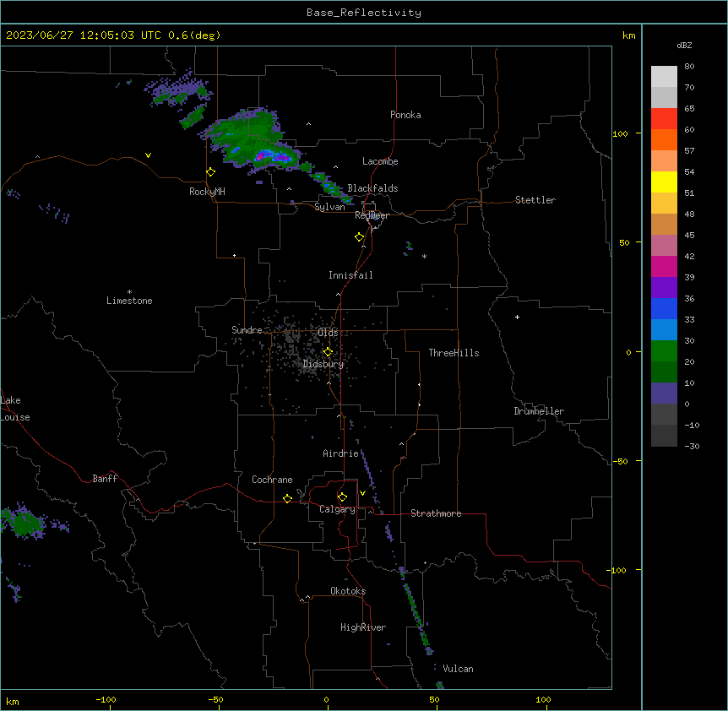Click the Base_Reflectivity title text
The height and width of the screenshot is (711, 728).
364,13
